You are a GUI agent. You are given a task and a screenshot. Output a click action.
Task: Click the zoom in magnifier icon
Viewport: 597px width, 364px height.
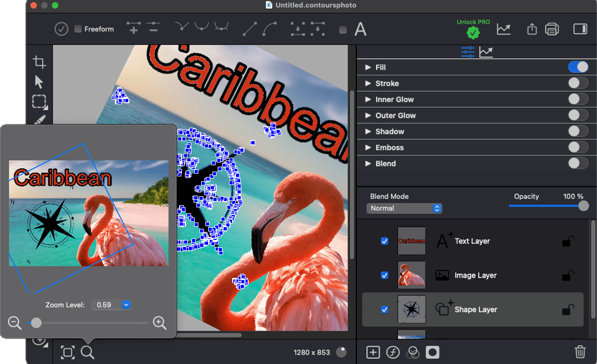pyautogui.click(x=160, y=323)
